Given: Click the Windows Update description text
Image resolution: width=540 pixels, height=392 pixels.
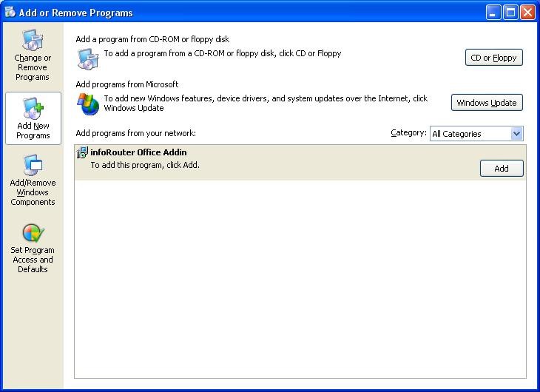Looking at the screenshot, I should coord(266,103).
